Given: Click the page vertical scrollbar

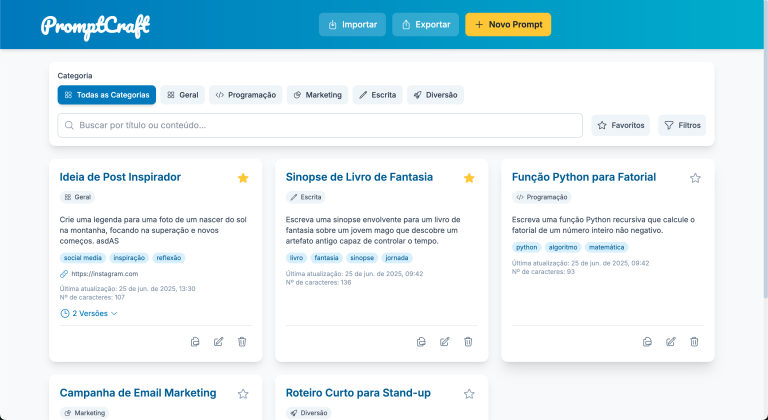Looking at the screenshot, I should (766, 147).
